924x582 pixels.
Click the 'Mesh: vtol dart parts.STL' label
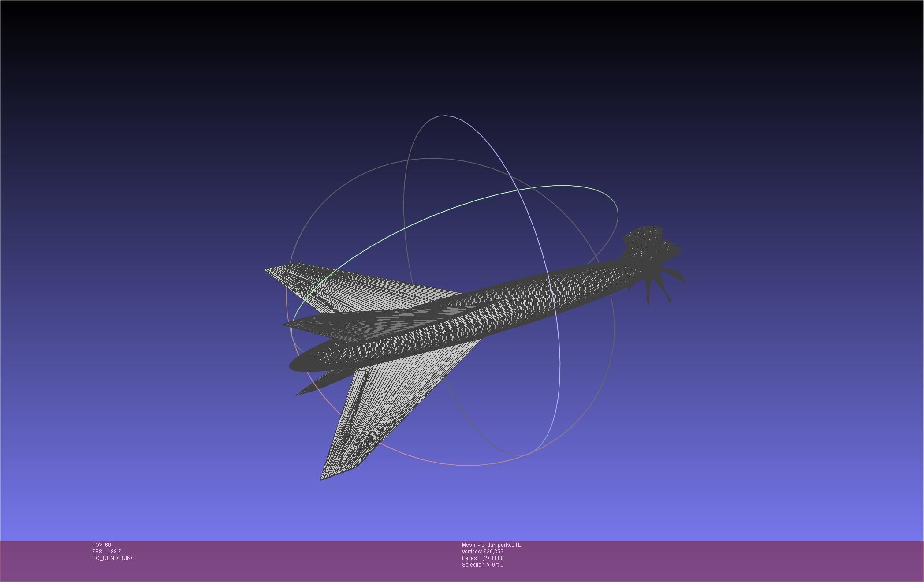point(491,545)
